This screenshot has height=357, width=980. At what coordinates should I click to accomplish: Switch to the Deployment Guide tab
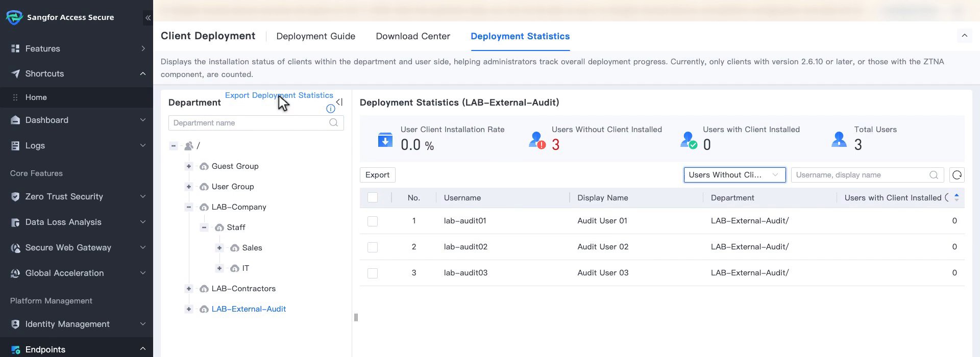(315, 36)
